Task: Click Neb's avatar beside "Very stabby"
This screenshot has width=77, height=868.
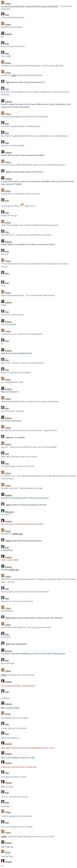Action: [3, 53]
